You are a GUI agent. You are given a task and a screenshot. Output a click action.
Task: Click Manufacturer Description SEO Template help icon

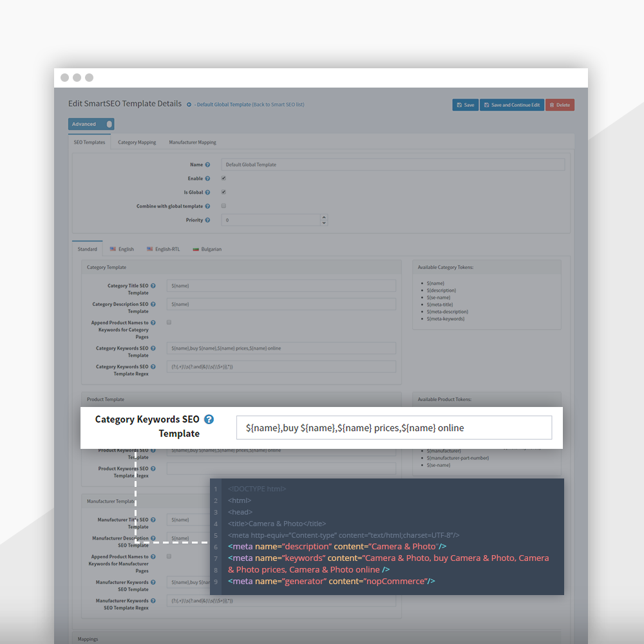tap(153, 538)
